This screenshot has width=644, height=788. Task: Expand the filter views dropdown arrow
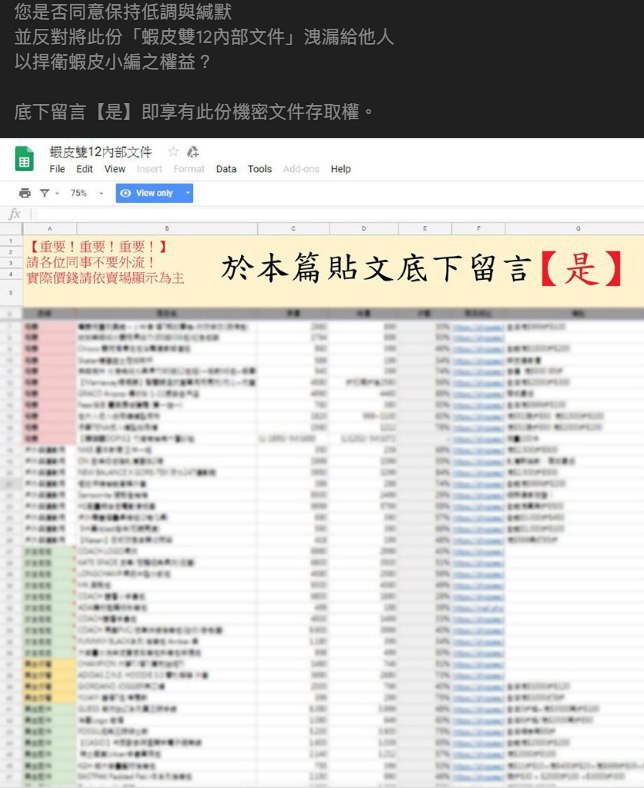57,193
